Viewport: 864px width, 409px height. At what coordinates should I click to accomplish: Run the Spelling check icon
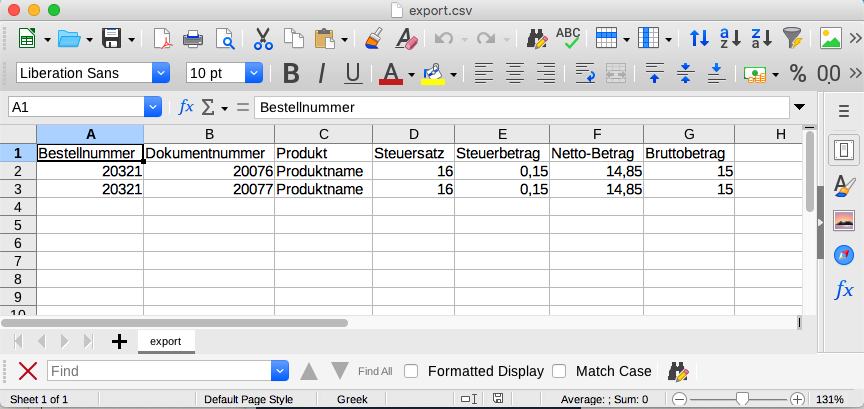(x=568, y=39)
